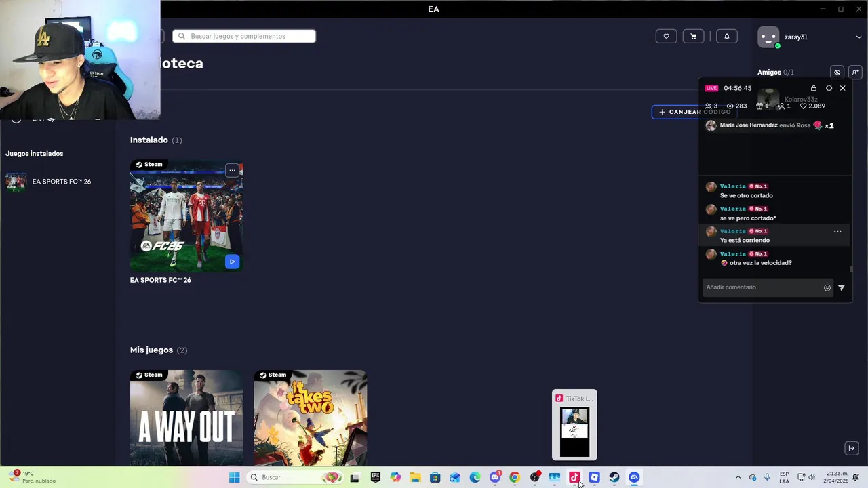Viewport: 868px width, 488px height.
Task: Open the clock and date flyout
Action: point(837,477)
